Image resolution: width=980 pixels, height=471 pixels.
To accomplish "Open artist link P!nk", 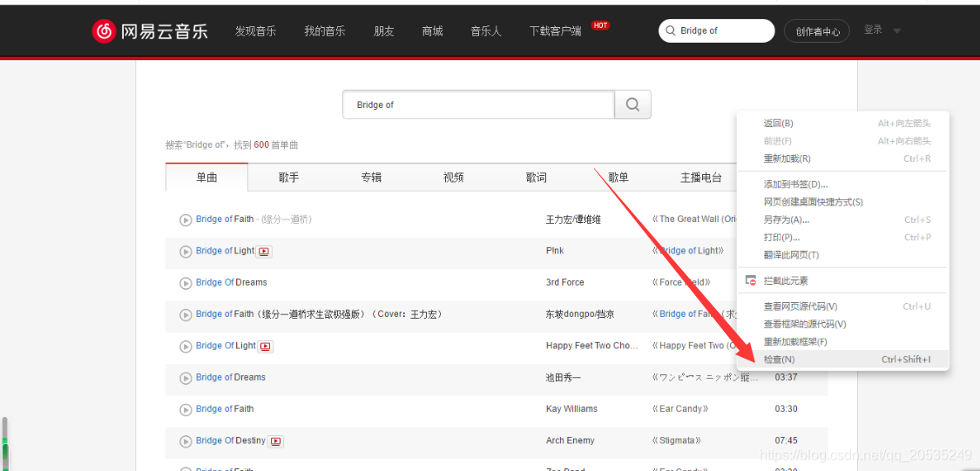I will 555,251.
